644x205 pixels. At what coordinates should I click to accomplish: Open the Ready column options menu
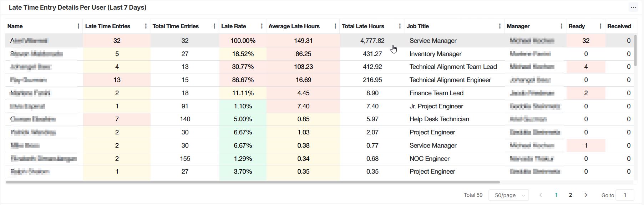pyautogui.click(x=600, y=26)
